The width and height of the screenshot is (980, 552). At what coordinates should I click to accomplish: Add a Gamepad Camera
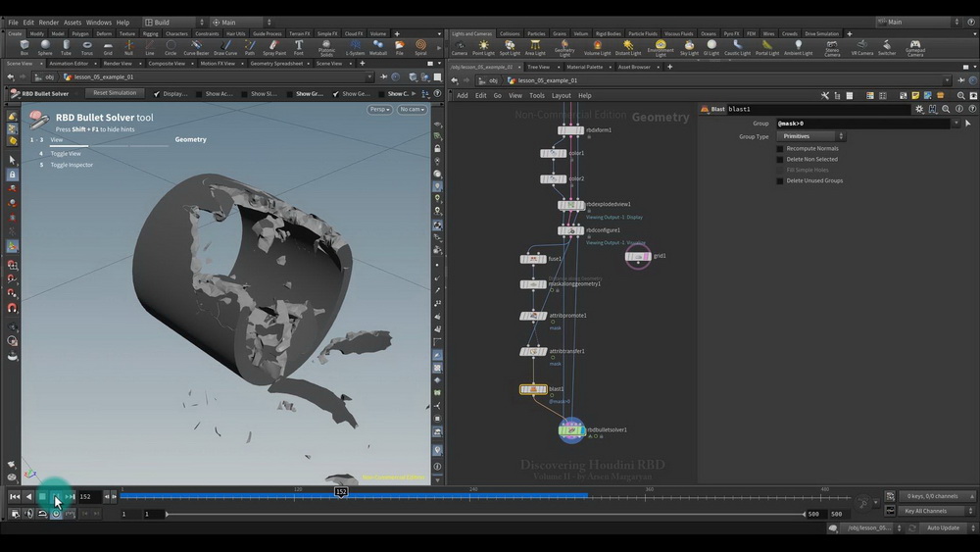coord(915,48)
